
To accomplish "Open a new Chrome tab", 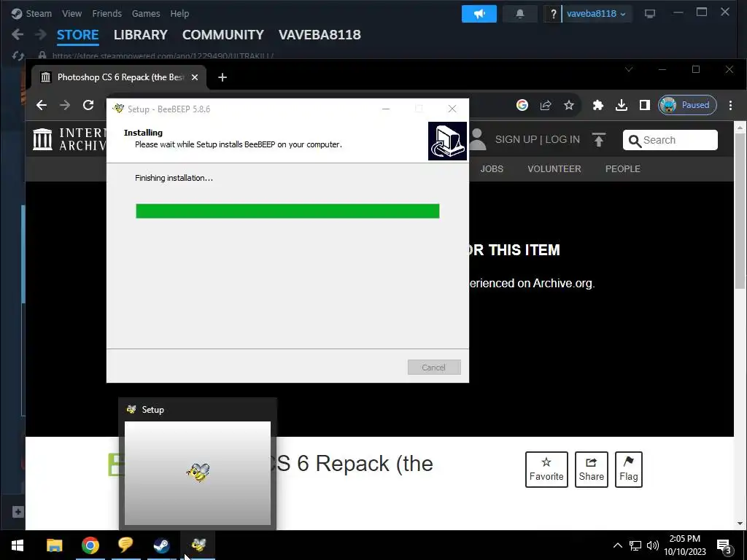I will 222,77.
